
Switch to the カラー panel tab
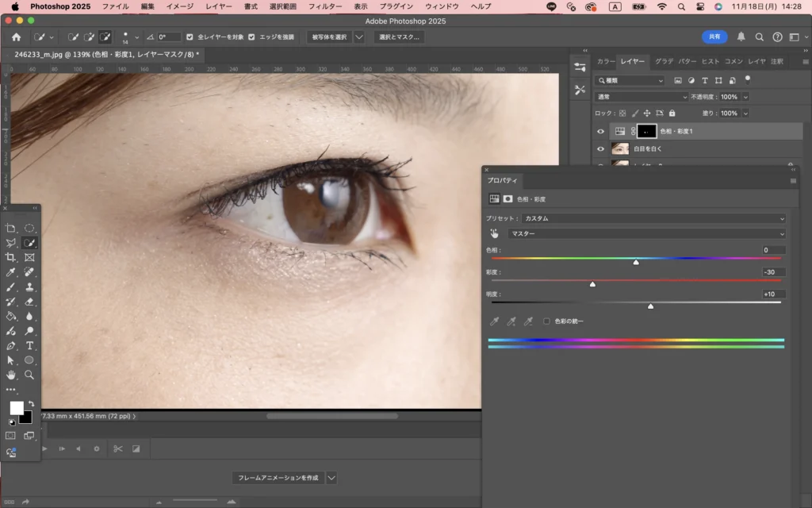[605, 61]
